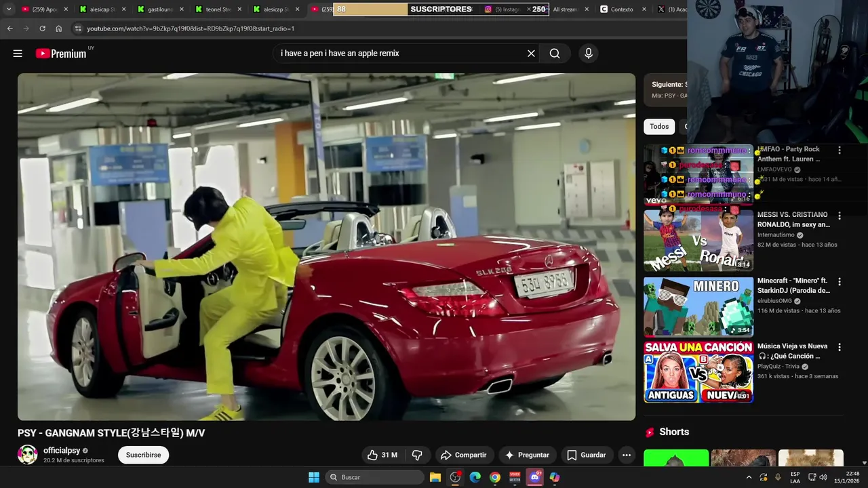
Task: Switch to the Contexto tab
Action: [622, 9]
